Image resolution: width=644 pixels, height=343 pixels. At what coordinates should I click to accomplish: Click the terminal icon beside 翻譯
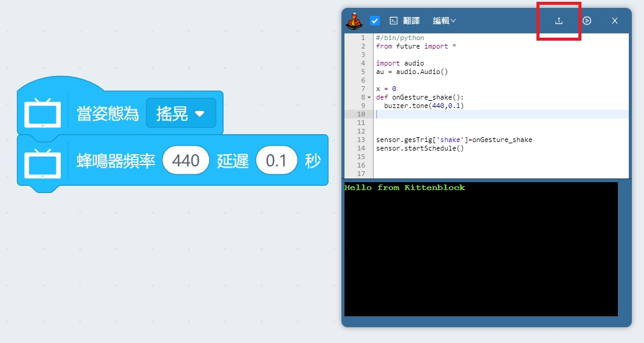click(x=393, y=21)
